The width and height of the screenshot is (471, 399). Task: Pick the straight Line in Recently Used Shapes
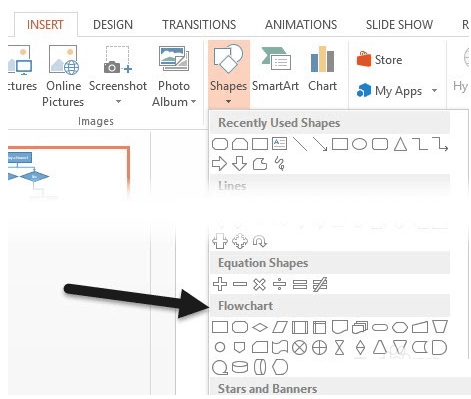pyautogui.click(x=300, y=144)
